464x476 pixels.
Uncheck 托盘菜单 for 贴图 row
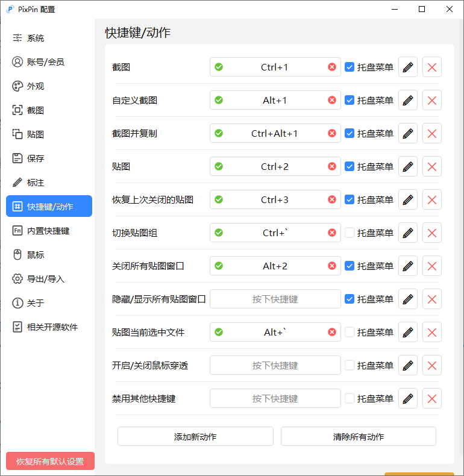(x=350, y=166)
